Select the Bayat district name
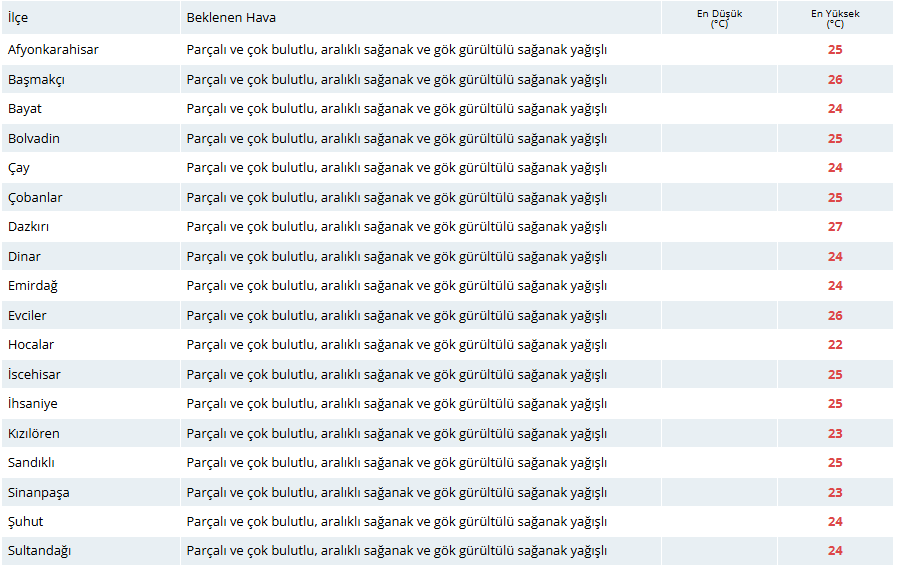The width and height of the screenshot is (897, 565). click(x=25, y=109)
